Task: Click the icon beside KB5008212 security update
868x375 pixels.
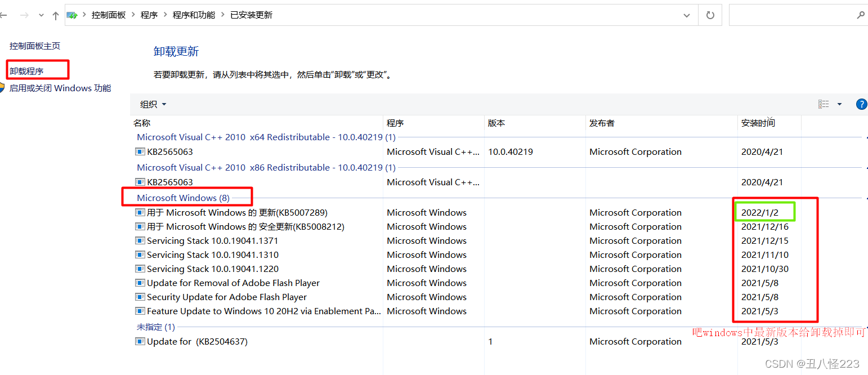Action: point(140,226)
